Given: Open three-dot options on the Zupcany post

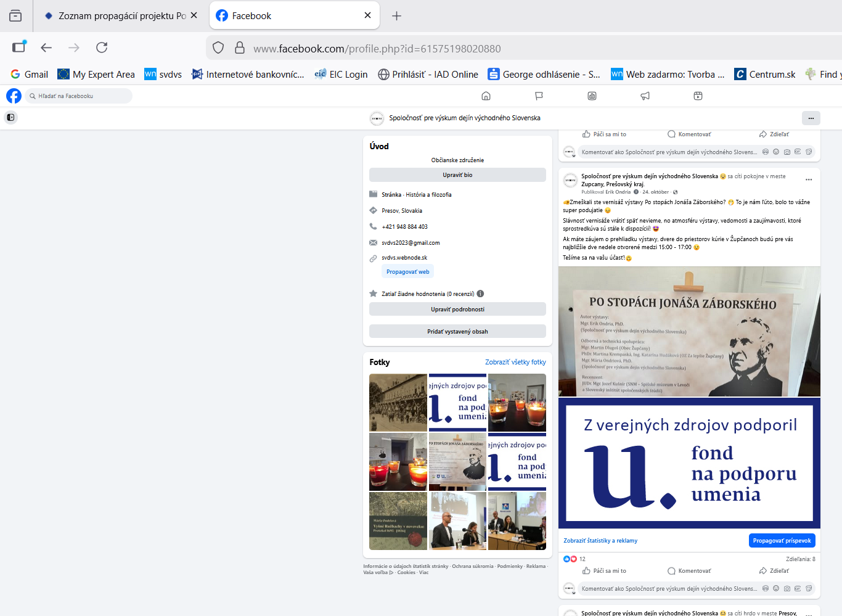Looking at the screenshot, I should pos(809,179).
